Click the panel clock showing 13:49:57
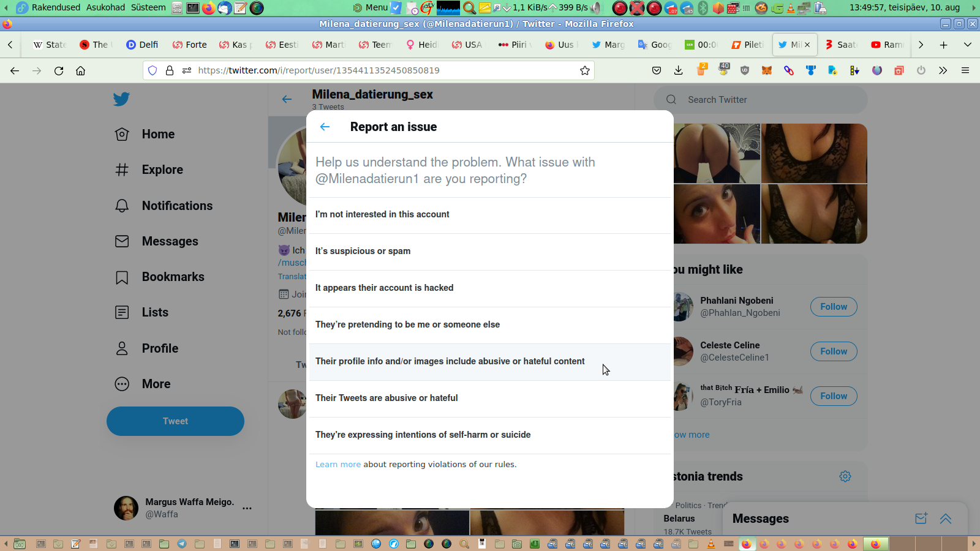The image size is (980, 551). coord(905,7)
